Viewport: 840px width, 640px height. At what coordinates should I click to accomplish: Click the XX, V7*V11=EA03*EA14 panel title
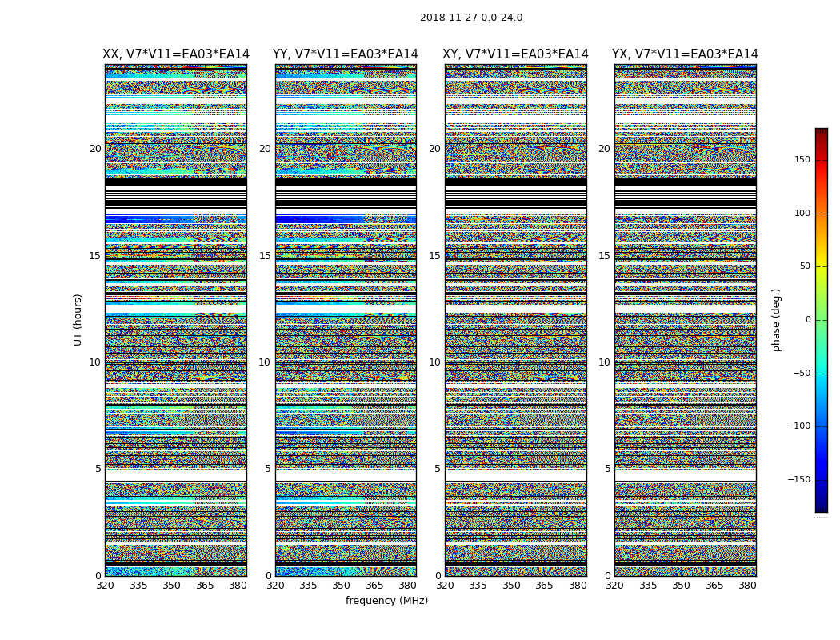[x=176, y=54]
